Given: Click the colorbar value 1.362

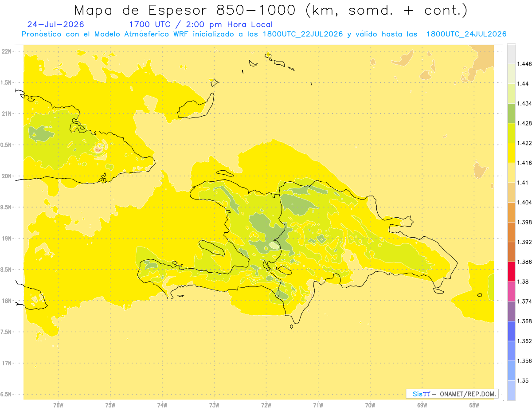Looking at the screenshot, I should click(x=525, y=341).
